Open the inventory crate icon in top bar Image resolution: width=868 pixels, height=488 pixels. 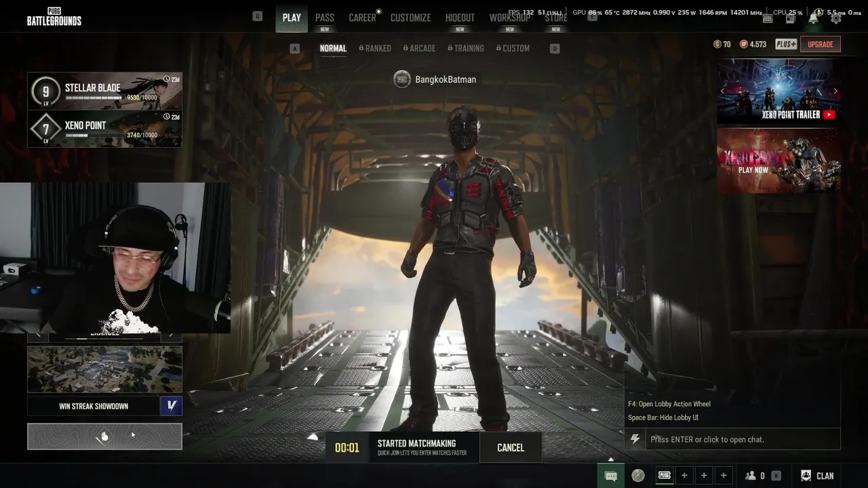[768, 18]
